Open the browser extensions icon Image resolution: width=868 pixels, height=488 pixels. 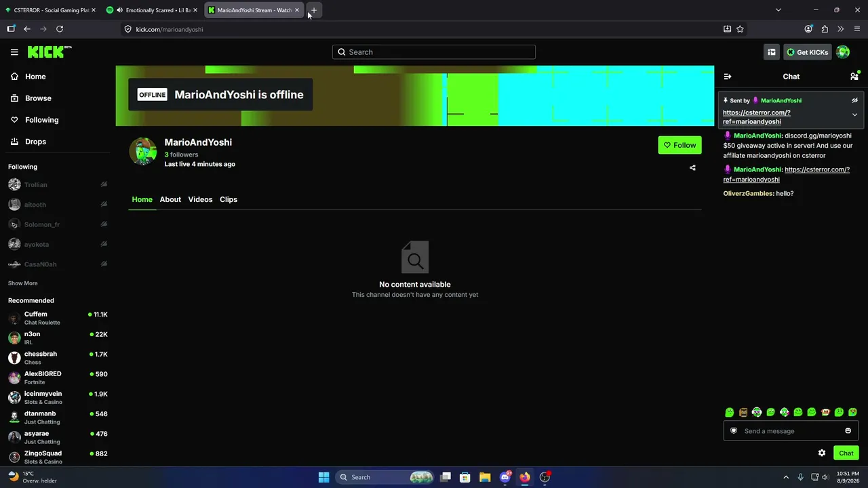point(825,29)
